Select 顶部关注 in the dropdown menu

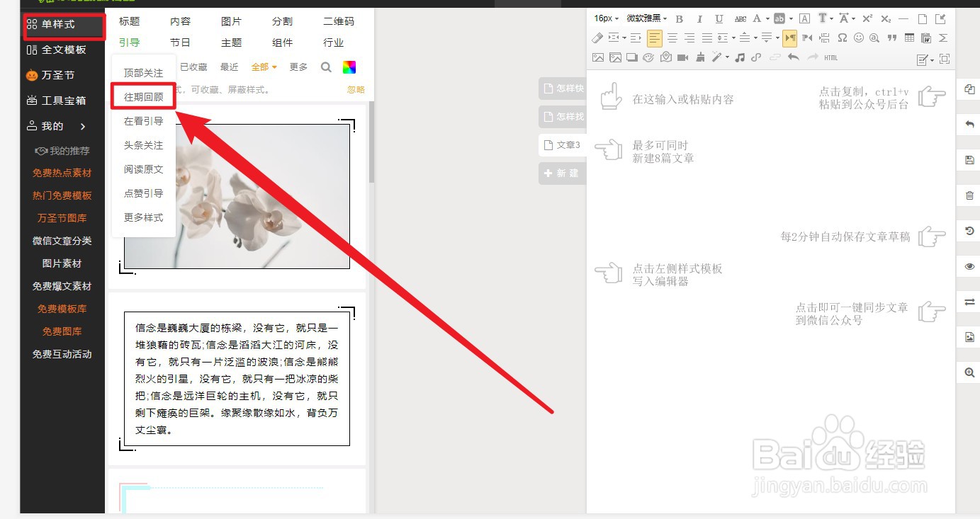144,73
